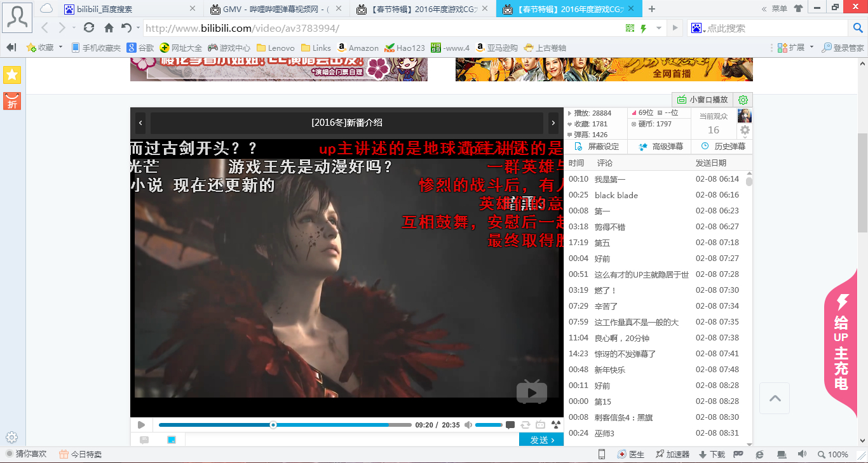Sort danmaku list by 评论 column
The height and width of the screenshot is (463, 868).
[x=605, y=163]
